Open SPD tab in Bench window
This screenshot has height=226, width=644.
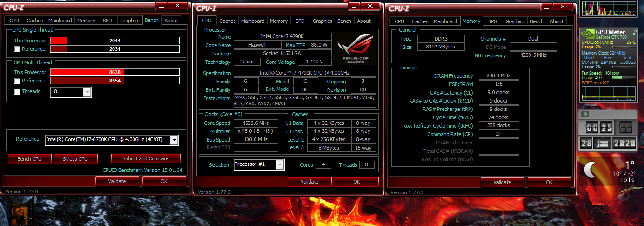pyautogui.click(x=107, y=21)
